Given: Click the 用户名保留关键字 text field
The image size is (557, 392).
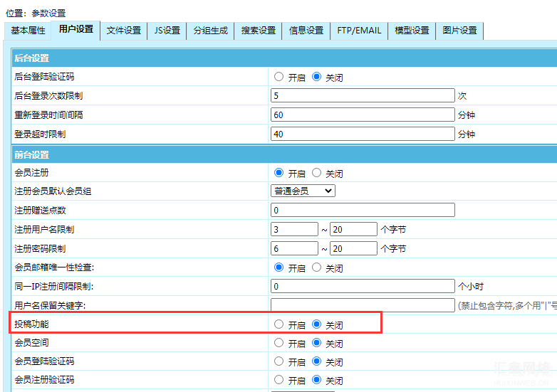Looking at the screenshot, I should [x=363, y=305].
